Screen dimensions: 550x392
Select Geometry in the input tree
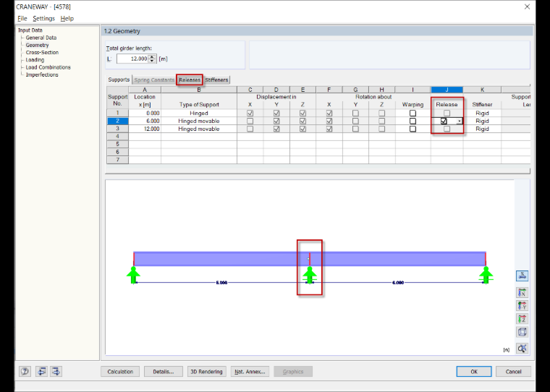37,46
